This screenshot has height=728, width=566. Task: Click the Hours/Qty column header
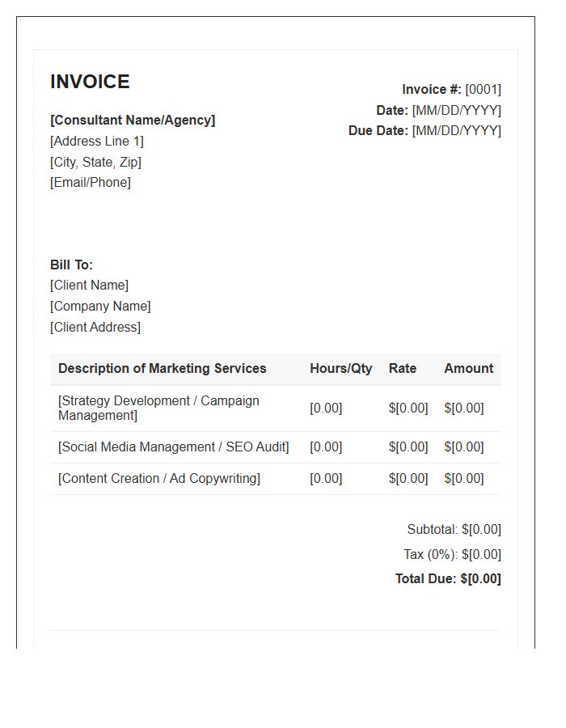[x=341, y=369]
